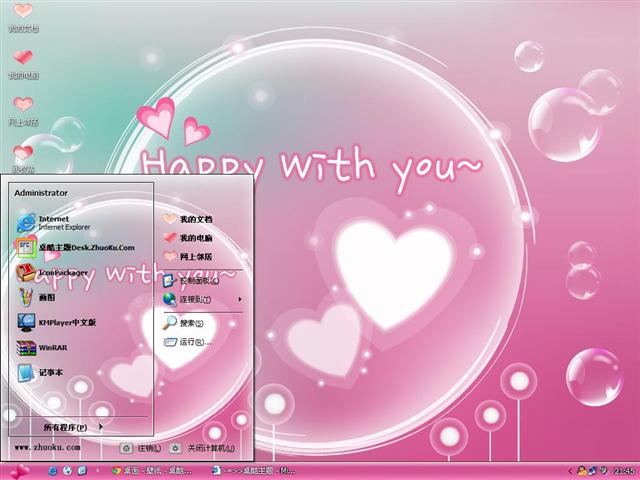This screenshot has width=640, height=480.
Task: Switch to 桌酷主题 - Mi... taskbar button
Action: [x=254, y=471]
